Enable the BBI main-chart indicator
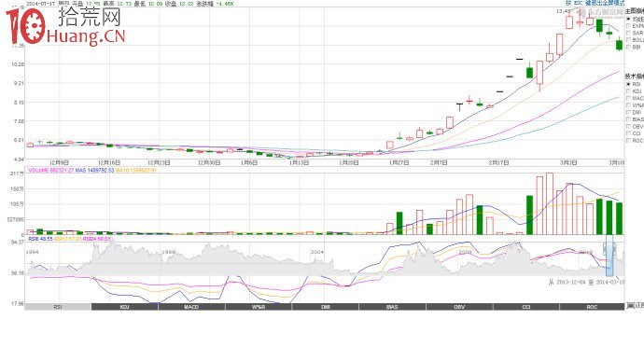The width and height of the screenshot is (644, 361). (628, 48)
